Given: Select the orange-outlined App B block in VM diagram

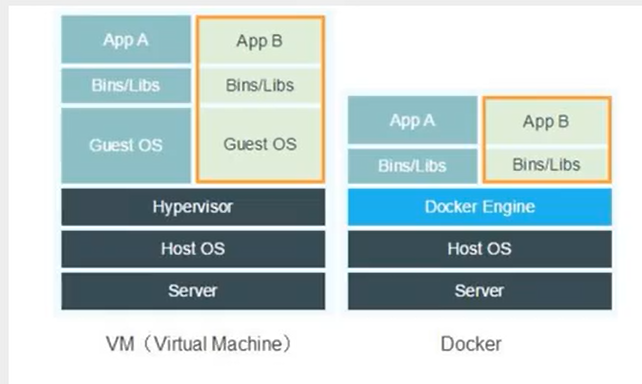Looking at the screenshot, I should pyautogui.click(x=260, y=41).
